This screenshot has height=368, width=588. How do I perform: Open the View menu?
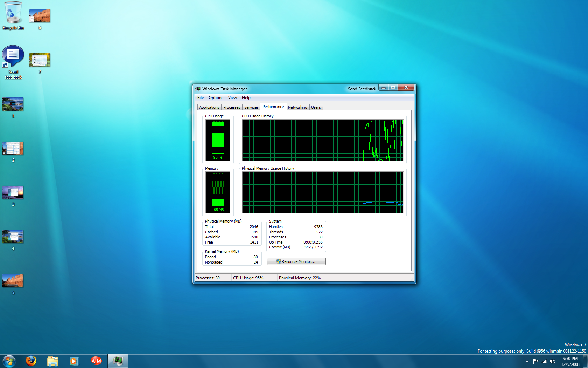[232, 98]
